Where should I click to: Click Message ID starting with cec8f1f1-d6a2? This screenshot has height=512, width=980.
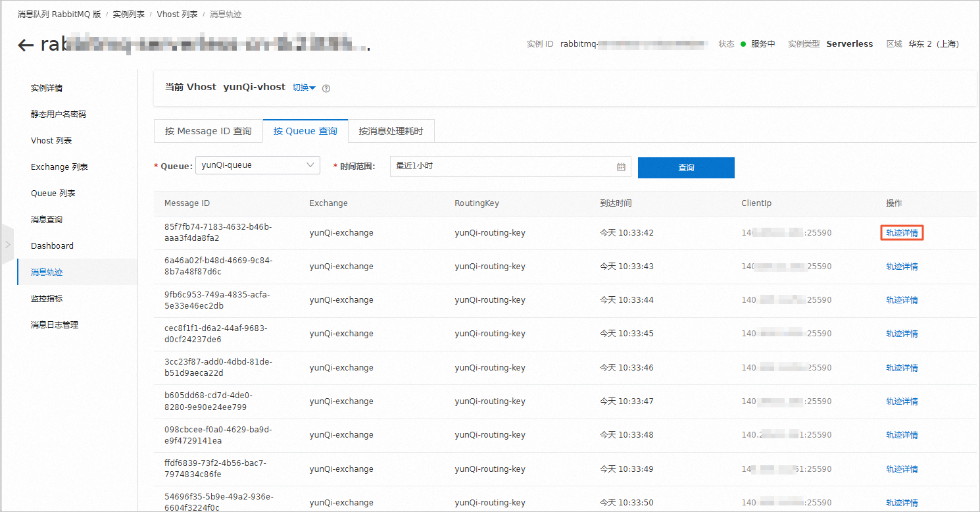pyautogui.click(x=216, y=334)
